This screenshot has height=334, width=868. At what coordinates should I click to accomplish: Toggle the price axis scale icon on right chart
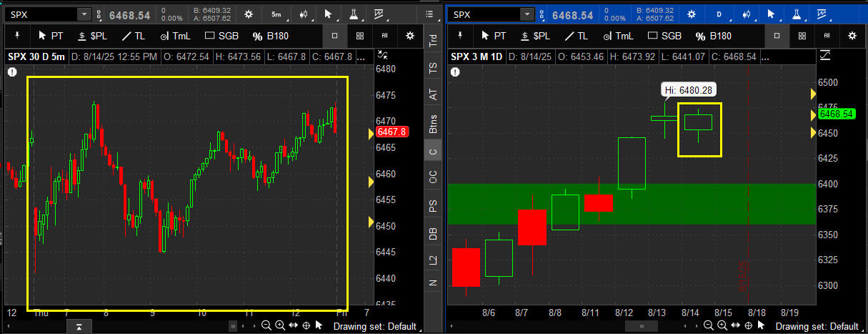pyautogui.click(x=825, y=55)
